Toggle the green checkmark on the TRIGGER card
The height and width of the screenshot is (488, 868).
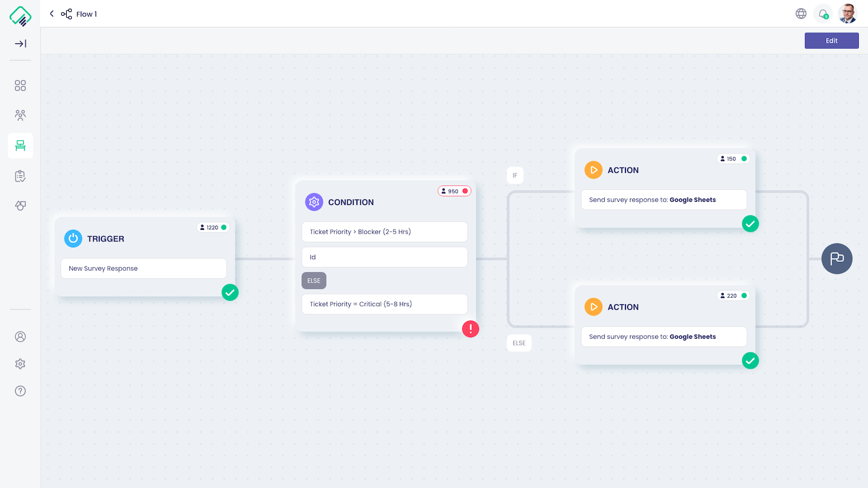point(230,292)
